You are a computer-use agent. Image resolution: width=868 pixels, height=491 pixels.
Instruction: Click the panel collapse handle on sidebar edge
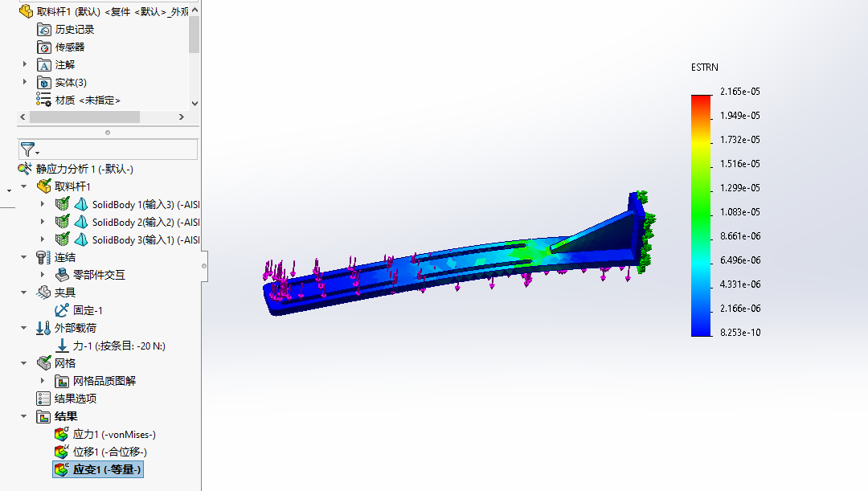point(204,266)
